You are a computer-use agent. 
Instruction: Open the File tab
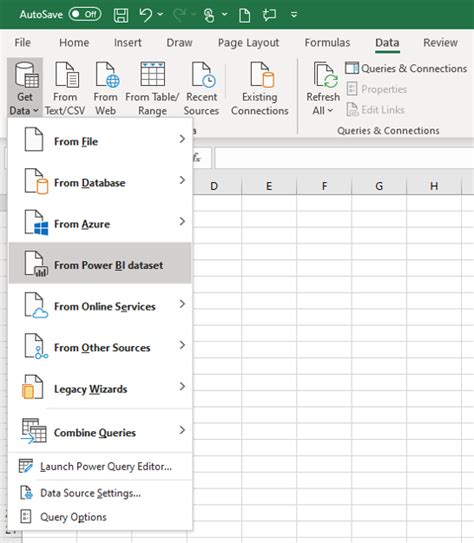[23, 43]
